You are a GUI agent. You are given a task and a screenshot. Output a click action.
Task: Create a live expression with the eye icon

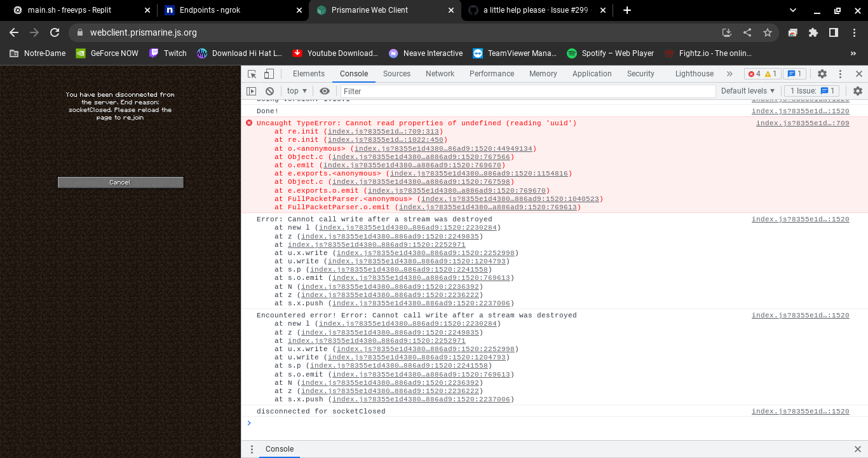point(324,90)
